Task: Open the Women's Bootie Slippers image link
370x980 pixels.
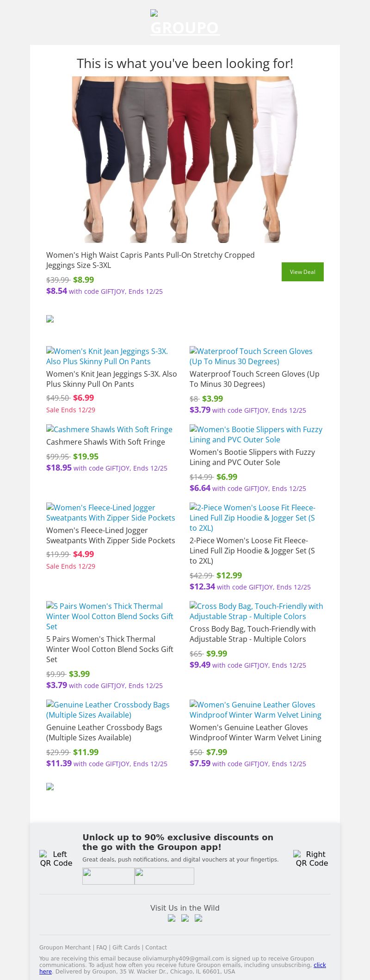Action: point(256,434)
